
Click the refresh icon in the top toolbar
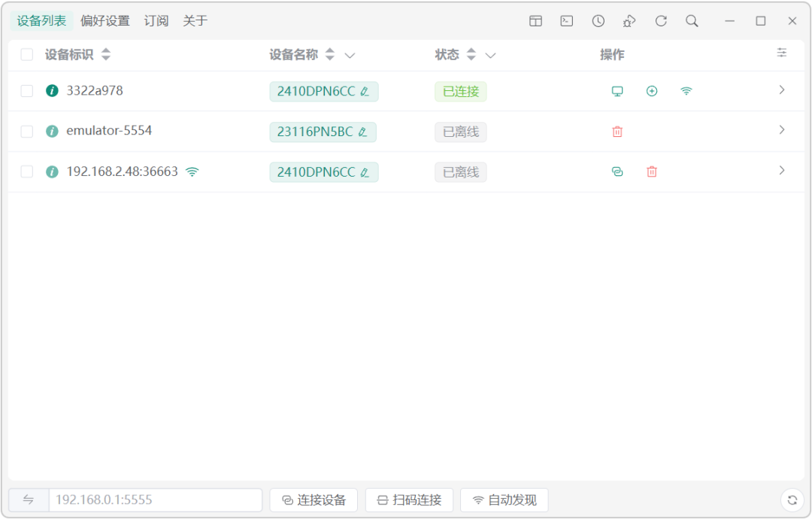pyautogui.click(x=661, y=21)
